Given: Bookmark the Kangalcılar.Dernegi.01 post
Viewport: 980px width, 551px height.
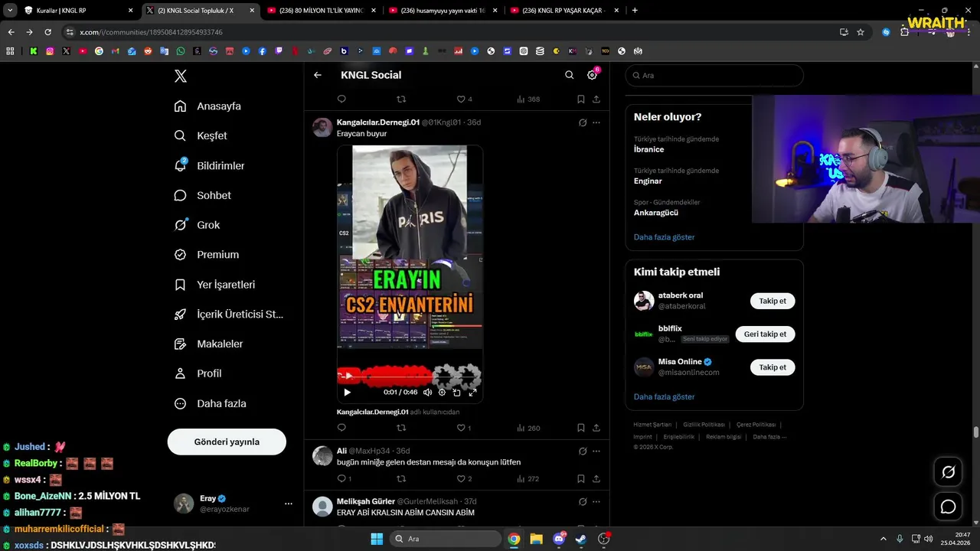Looking at the screenshot, I should coord(581,428).
